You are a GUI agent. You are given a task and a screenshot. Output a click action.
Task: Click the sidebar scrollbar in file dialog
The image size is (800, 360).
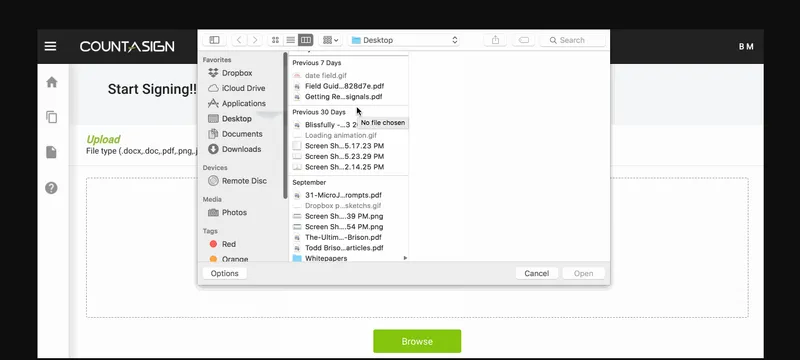[x=285, y=125]
